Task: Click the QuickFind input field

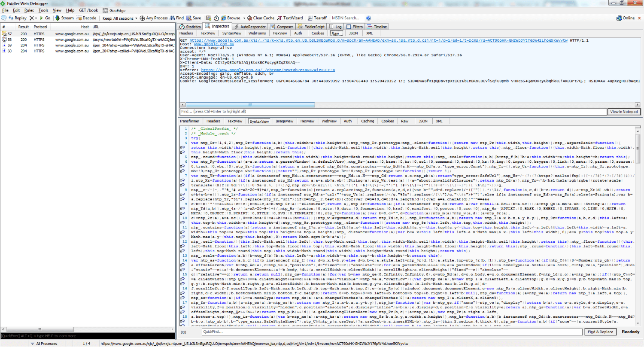Action: (392, 332)
